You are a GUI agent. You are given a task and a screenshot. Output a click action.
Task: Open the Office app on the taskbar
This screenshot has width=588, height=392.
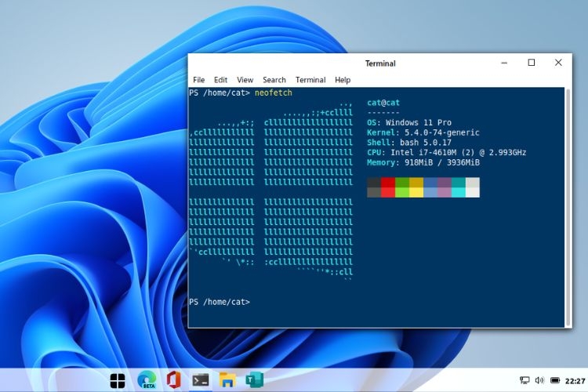pyautogui.click(x=173, y=380)
